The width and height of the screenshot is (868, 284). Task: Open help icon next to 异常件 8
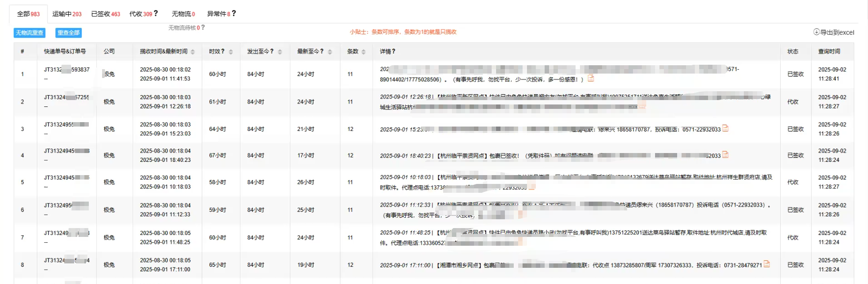234,13
